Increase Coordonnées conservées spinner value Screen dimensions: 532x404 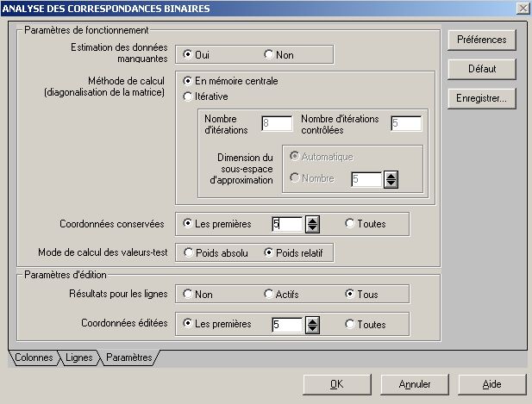(x=312, y=221)
